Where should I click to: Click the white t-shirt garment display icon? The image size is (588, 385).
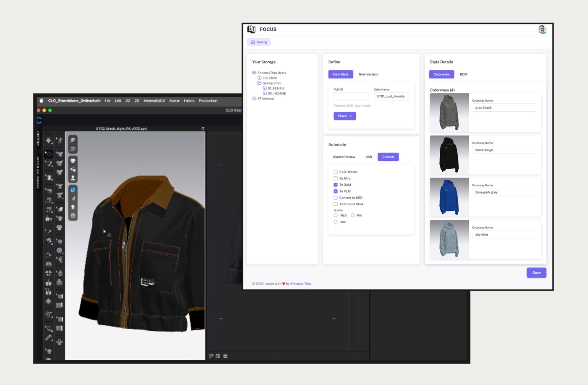(73, 160)
